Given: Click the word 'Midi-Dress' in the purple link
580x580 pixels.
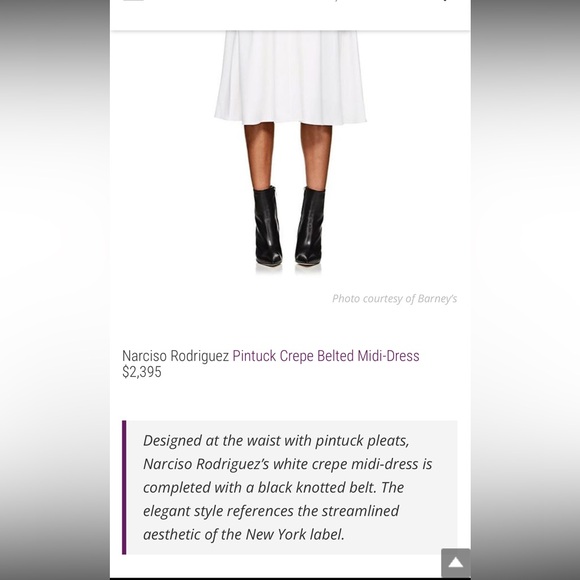Looking at the screenshot, I should (388, 356).
